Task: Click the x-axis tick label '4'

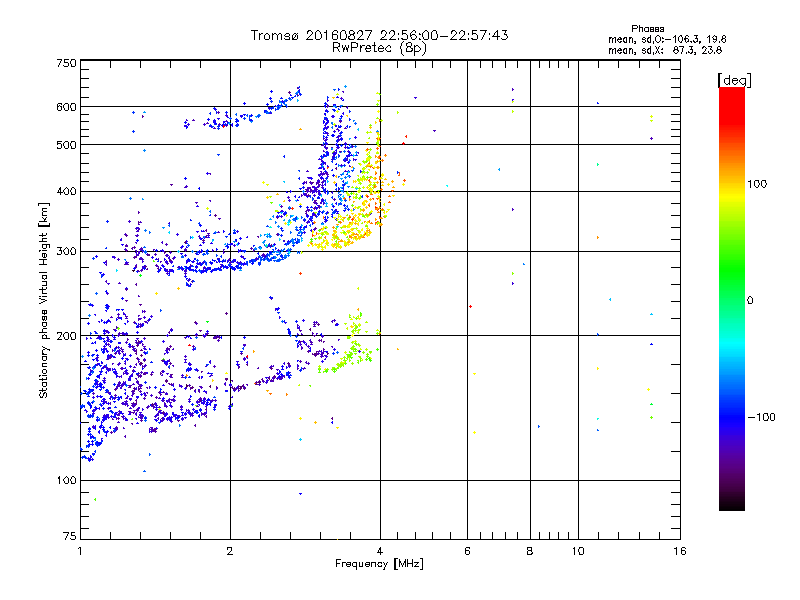Action: coord(380,551)
